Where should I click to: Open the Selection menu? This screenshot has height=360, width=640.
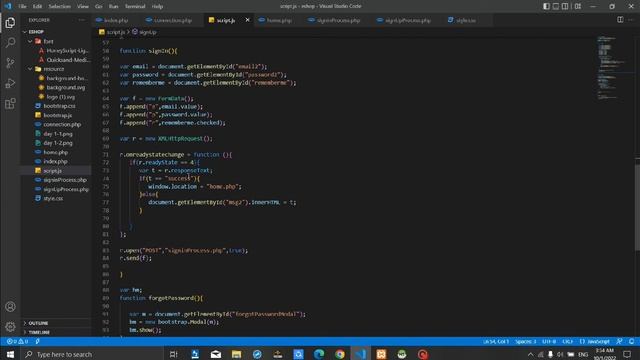60,6
